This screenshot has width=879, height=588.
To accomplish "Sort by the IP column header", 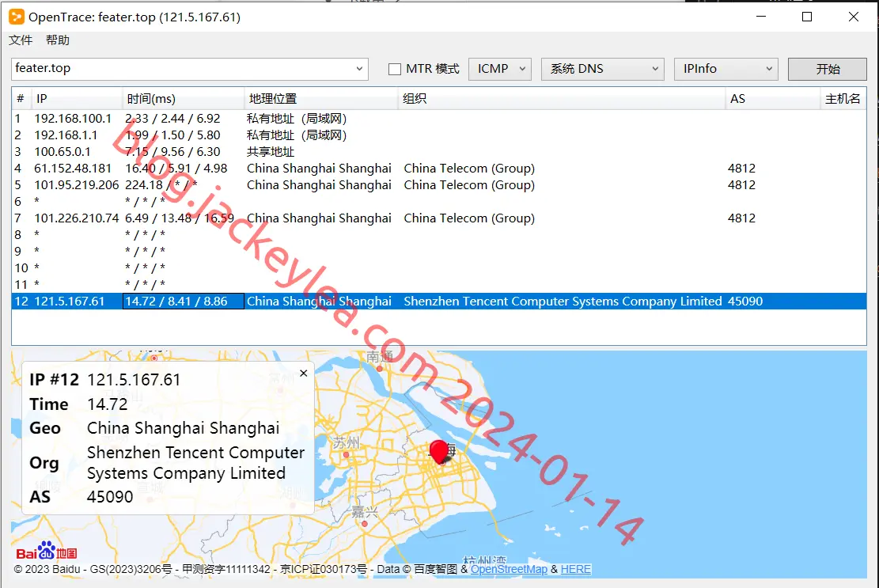I will coord(77,99).
